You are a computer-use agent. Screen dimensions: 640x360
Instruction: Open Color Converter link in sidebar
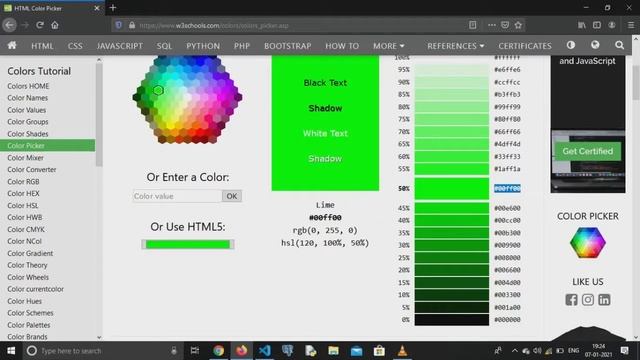[x=32, y=169]
